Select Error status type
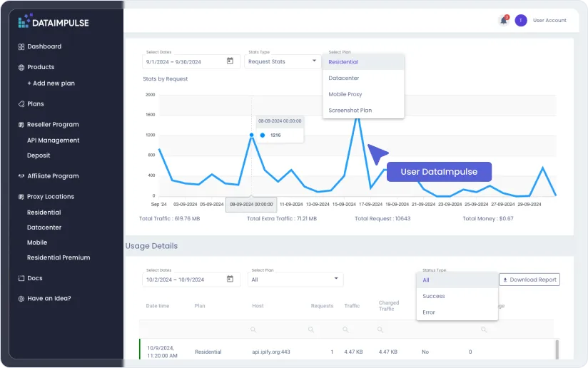588x368 pixels. pyautogui.click(x=457, y=312)
